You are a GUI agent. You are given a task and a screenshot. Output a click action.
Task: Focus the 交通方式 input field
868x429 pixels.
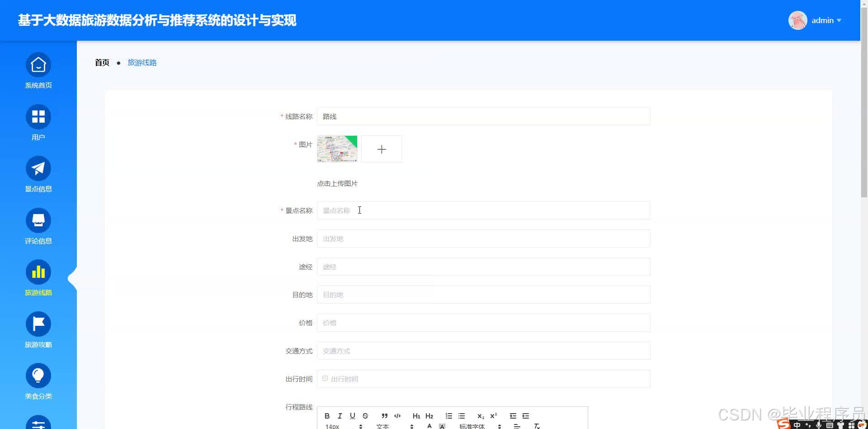(x=484, y=351)
